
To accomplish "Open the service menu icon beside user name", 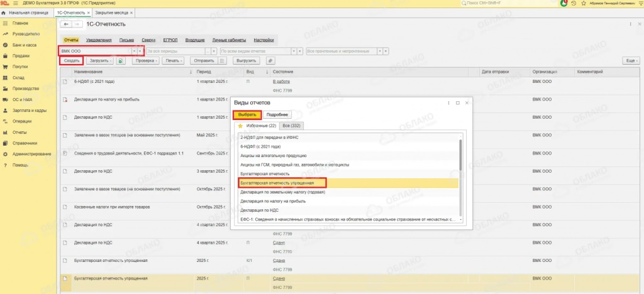I will coord(640,3).
